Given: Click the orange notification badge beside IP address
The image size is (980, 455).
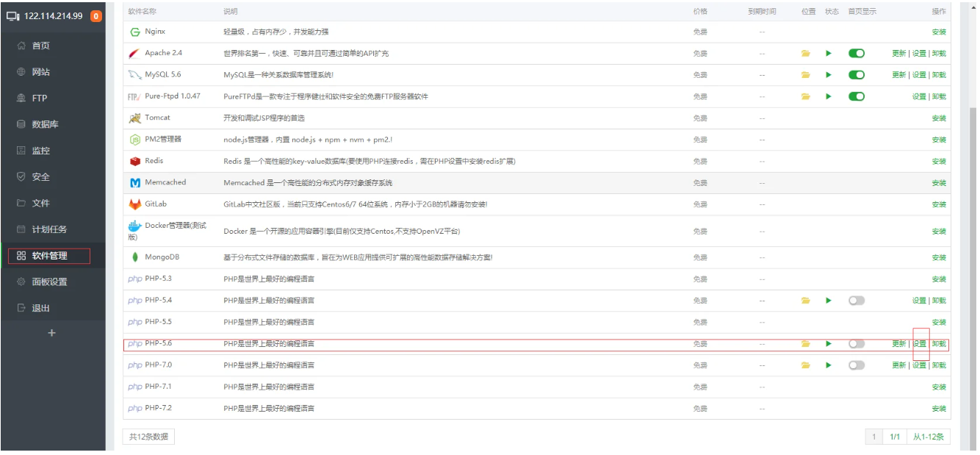Looking at the screenshot, I should [96, 16].
